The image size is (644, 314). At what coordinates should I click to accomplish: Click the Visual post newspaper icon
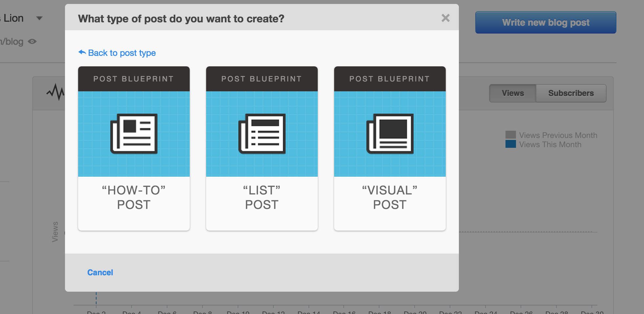pos(390,134)
